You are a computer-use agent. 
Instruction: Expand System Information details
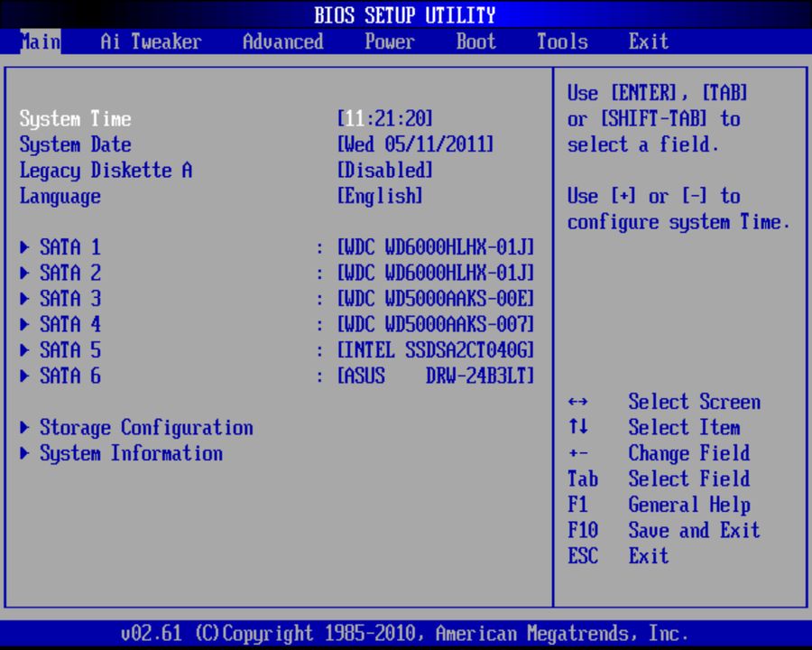click(132, 453)
